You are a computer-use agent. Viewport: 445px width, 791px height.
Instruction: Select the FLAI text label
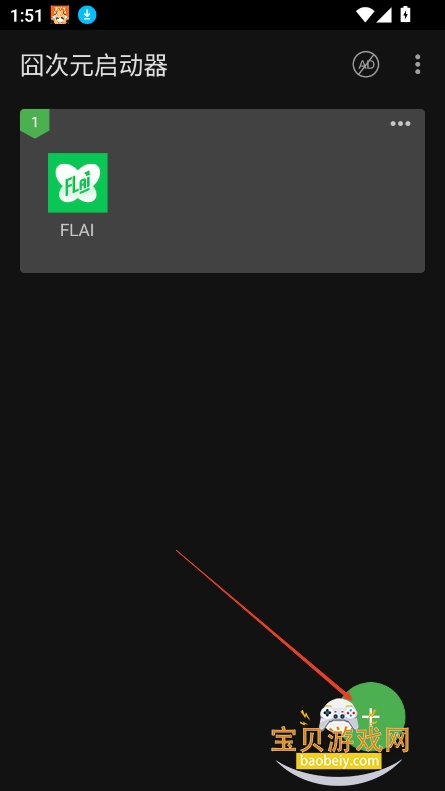(x=77, y=231)
